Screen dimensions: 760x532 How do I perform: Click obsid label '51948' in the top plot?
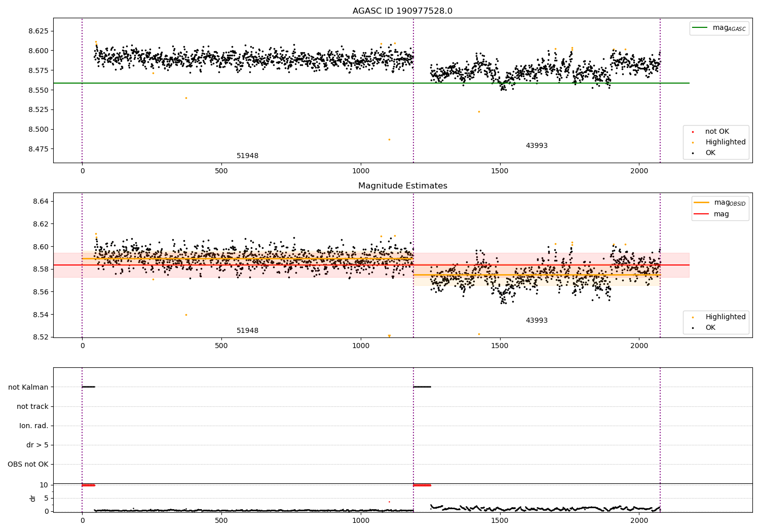click(247, 156)
